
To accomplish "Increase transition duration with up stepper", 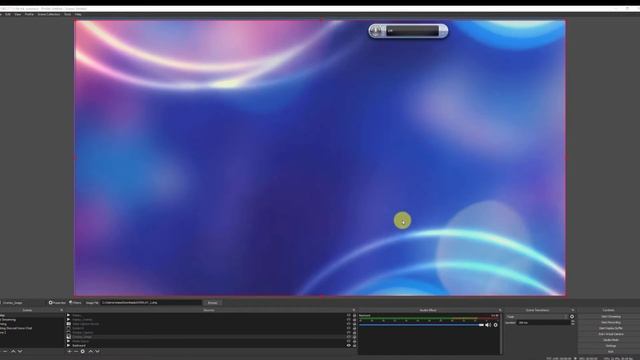I will pyautogui.click(x=573, y=321).
